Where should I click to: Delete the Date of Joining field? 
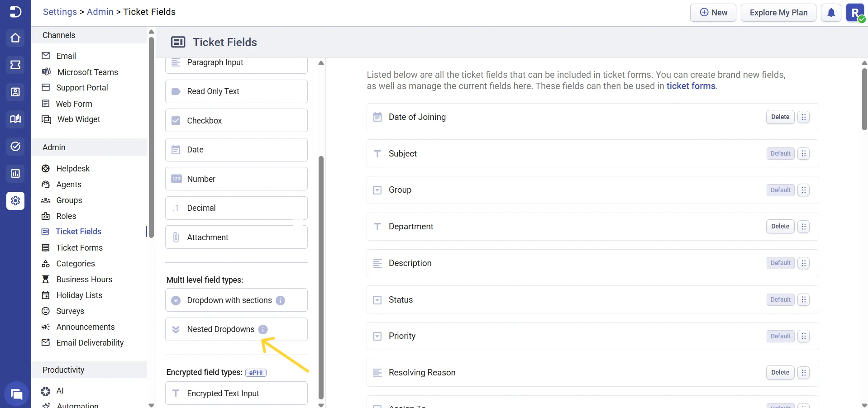pyautogui.click(x=780, y=117)
